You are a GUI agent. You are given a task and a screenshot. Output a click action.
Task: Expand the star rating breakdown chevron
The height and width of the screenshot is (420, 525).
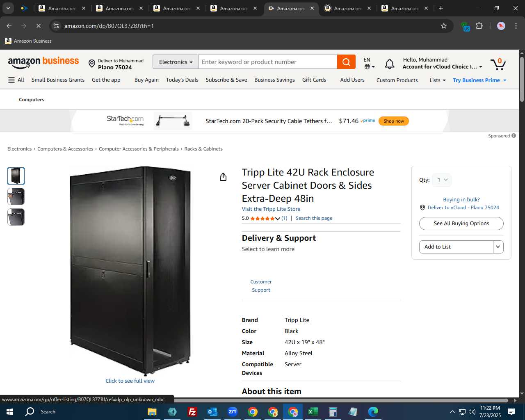coord(278,219)
